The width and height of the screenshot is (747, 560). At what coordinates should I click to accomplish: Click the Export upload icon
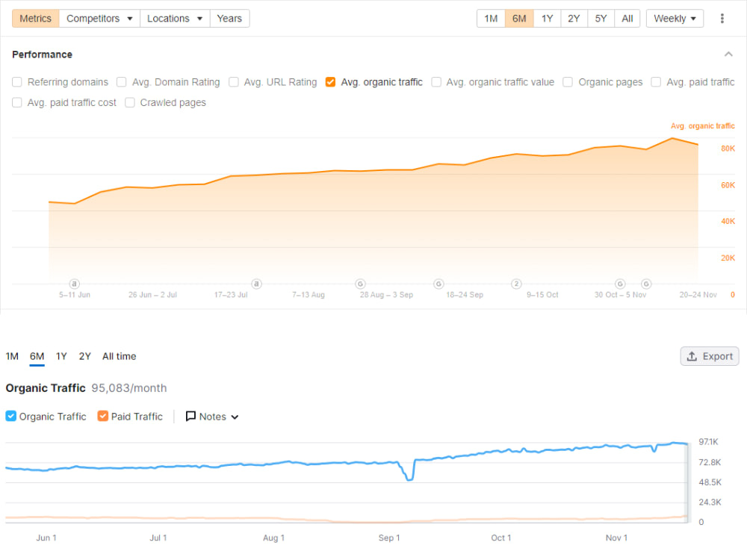pos(692,356)
